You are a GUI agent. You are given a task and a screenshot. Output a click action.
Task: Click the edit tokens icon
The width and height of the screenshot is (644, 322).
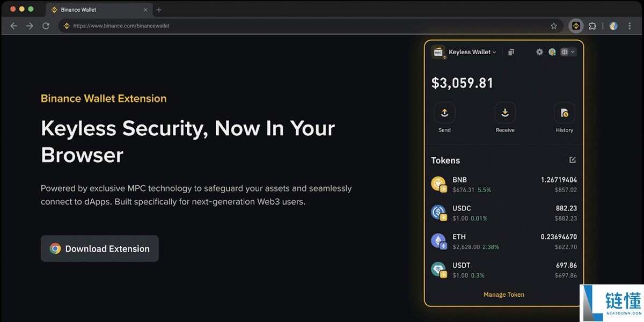coord(573,160)
